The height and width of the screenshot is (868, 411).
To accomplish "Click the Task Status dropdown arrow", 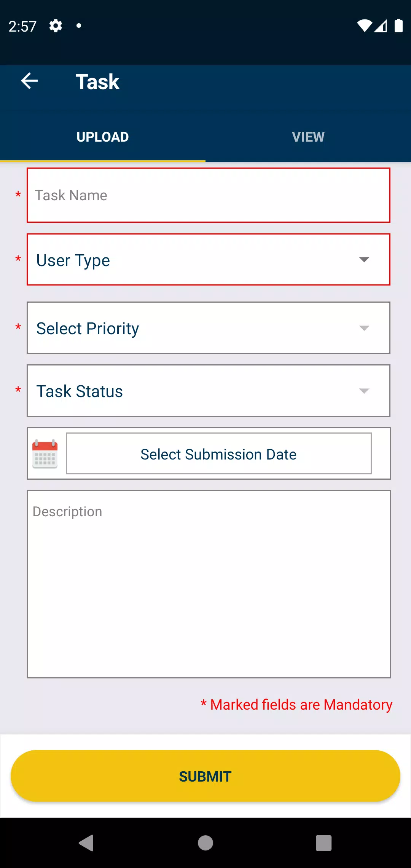I will 364,391.
